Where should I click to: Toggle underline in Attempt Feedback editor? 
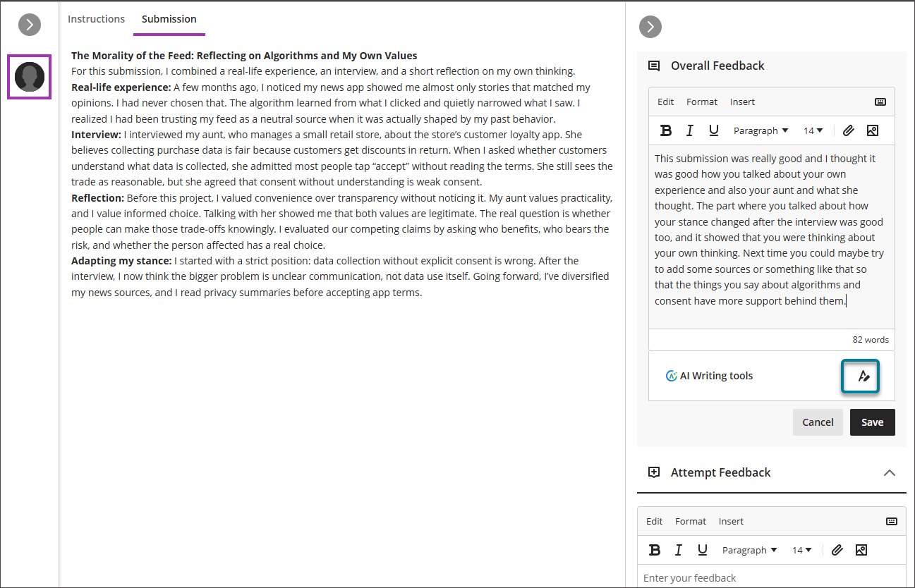pos(703,550)
